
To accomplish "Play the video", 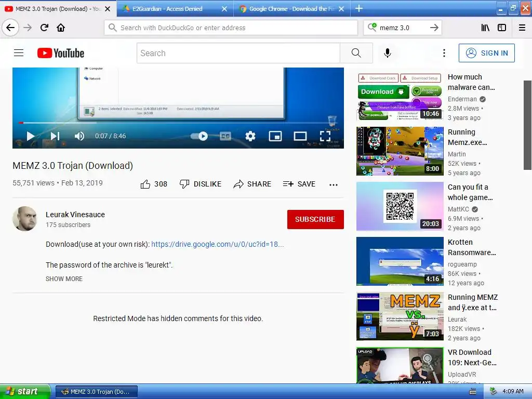I will (x=31, y=136).
